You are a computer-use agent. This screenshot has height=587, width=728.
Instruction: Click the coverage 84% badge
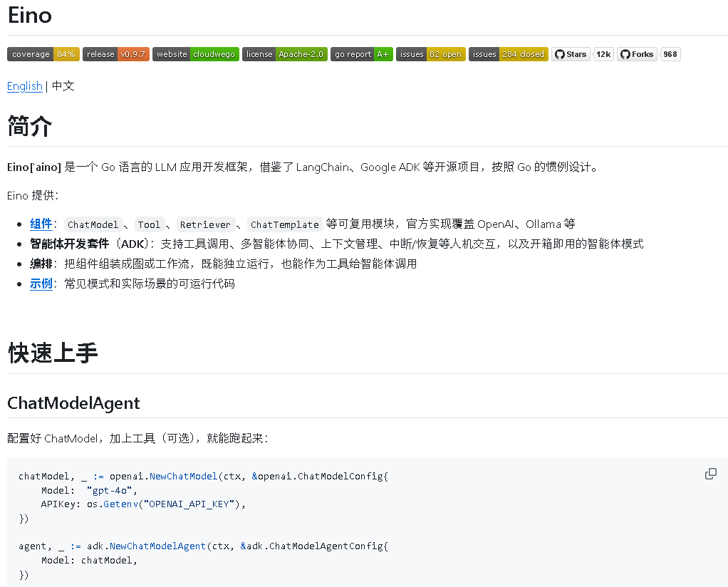[x=43, y=54]
